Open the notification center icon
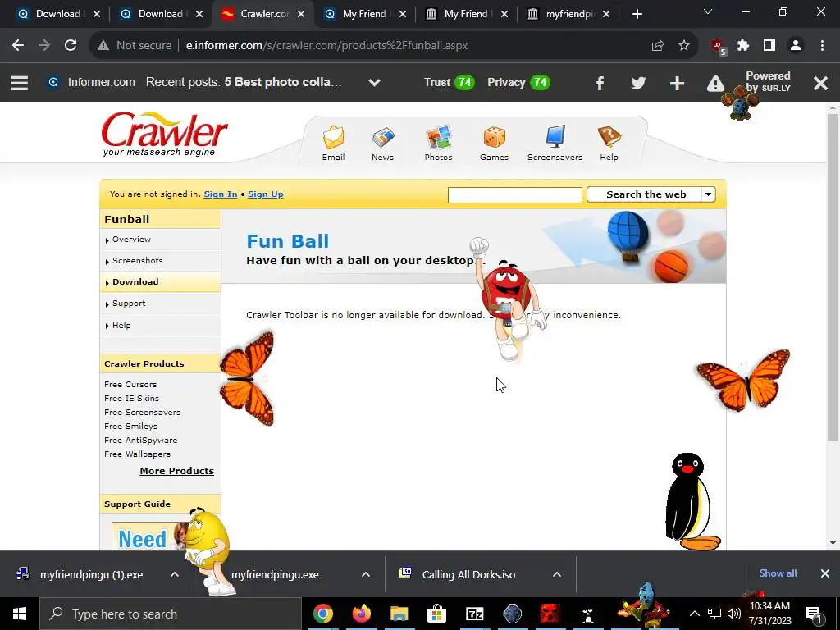Screen dimensions: 840x630 click(x=814, y=614)
